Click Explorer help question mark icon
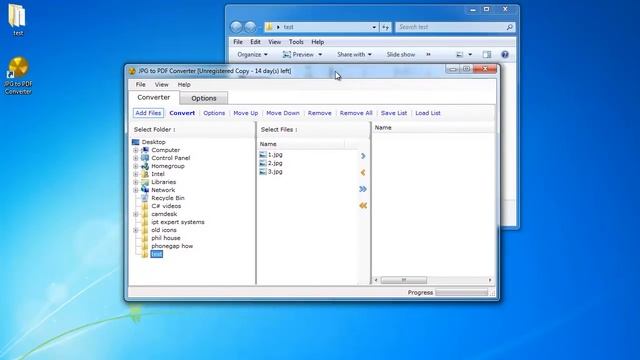 coord(505,54)
